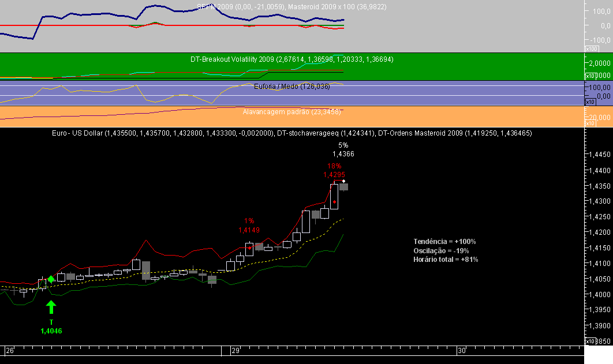Click the -100,0 label on SPPM axis
This screenshot has height=364, width=613.
pyautogui.click(x=600, y=40)
